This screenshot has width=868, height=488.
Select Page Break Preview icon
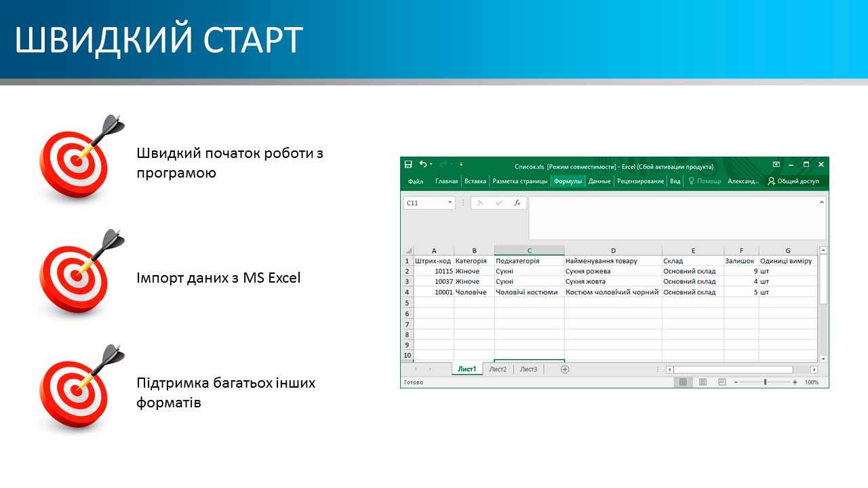pyautogui.click(x=722, y=382)
